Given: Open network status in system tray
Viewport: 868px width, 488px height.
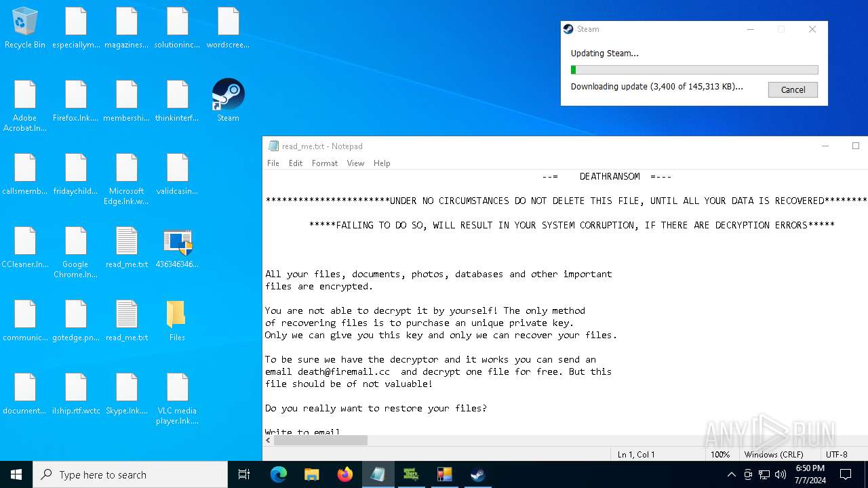Looking at the screenshot, I should (x=764, y=474).
